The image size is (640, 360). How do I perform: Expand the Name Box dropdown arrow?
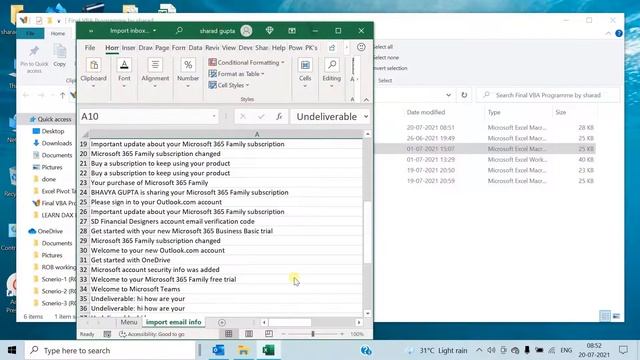[x=214, y=117]
